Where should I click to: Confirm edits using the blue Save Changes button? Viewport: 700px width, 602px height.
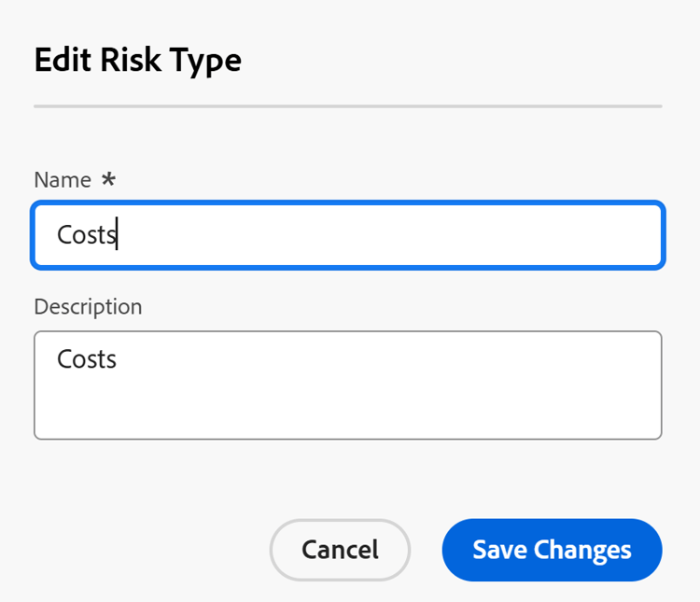pos(552,550)
